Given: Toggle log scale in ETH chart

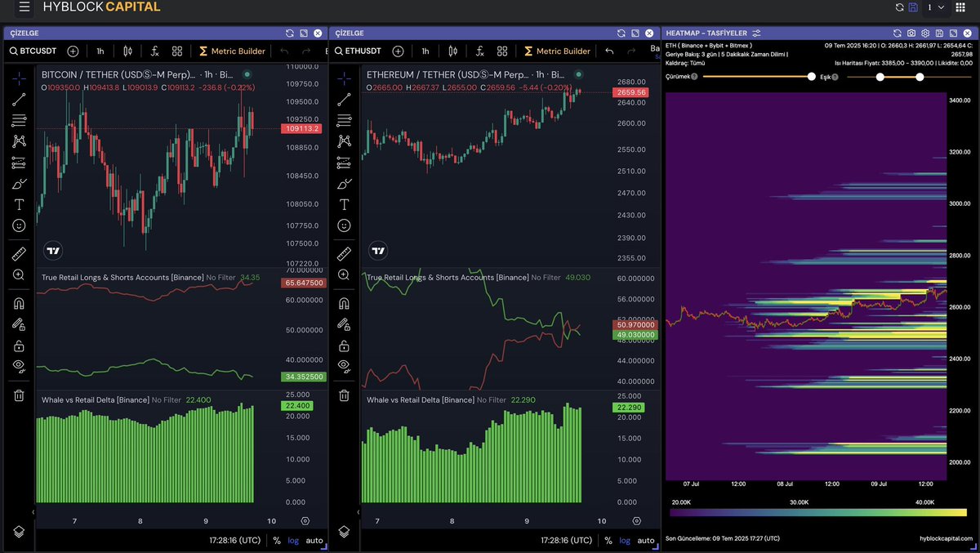Looking at the screenshot, I should (x=625, y=541).
